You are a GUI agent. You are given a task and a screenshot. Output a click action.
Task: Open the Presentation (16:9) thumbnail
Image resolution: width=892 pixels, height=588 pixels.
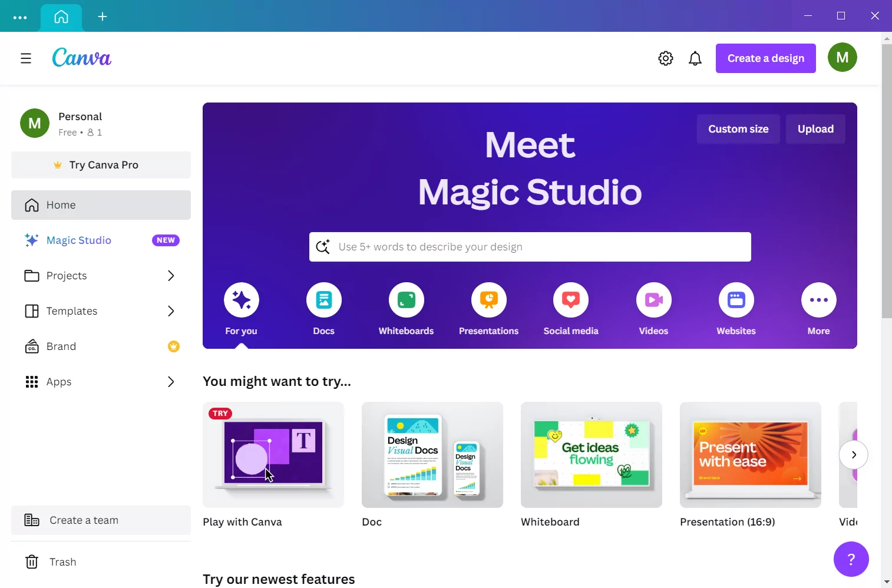coord(751,455)
